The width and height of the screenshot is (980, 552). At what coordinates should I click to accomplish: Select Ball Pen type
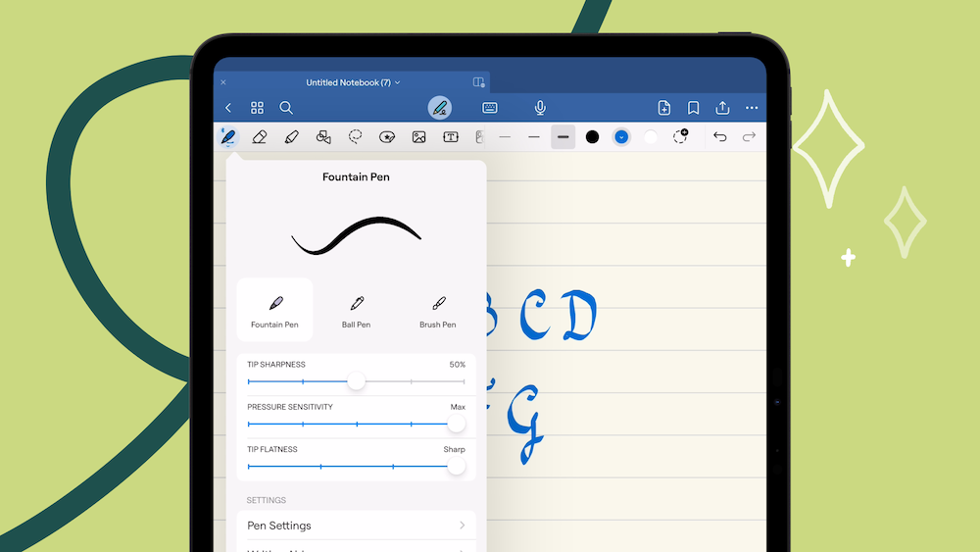click(357, 311)
